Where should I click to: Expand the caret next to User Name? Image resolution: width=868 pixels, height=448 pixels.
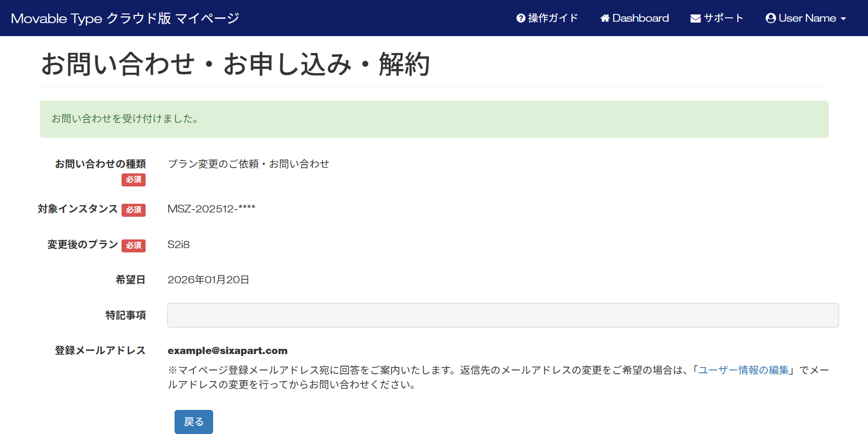pos(843,19)
